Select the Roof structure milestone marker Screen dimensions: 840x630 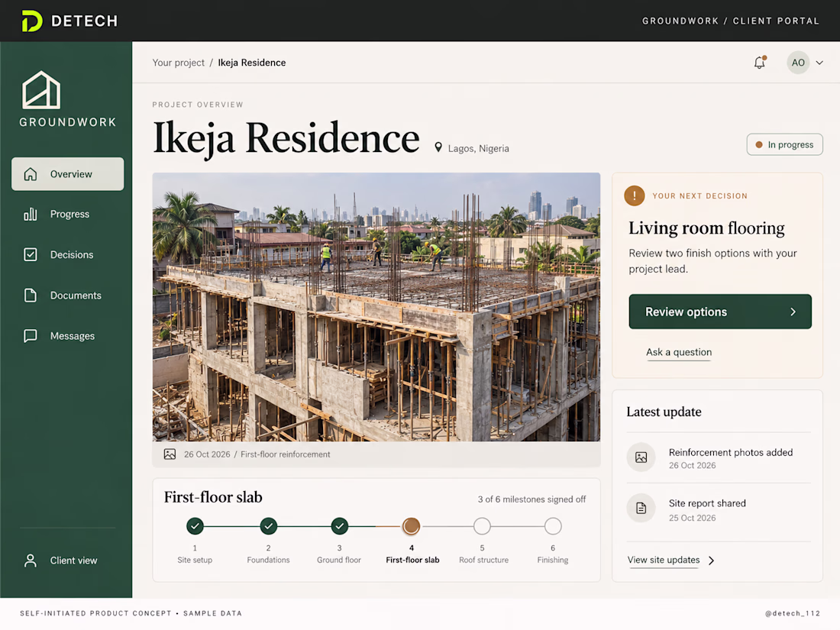tap(482, 526)
